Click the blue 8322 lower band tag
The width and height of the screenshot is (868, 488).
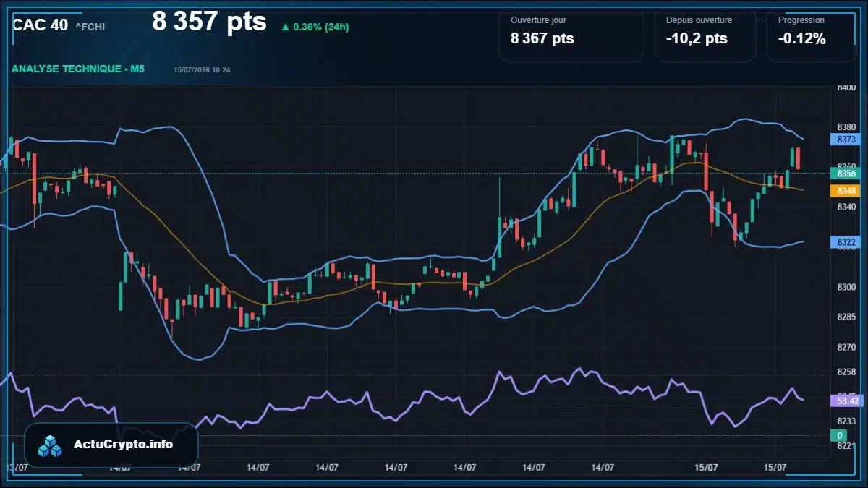[x=846, y=242]
